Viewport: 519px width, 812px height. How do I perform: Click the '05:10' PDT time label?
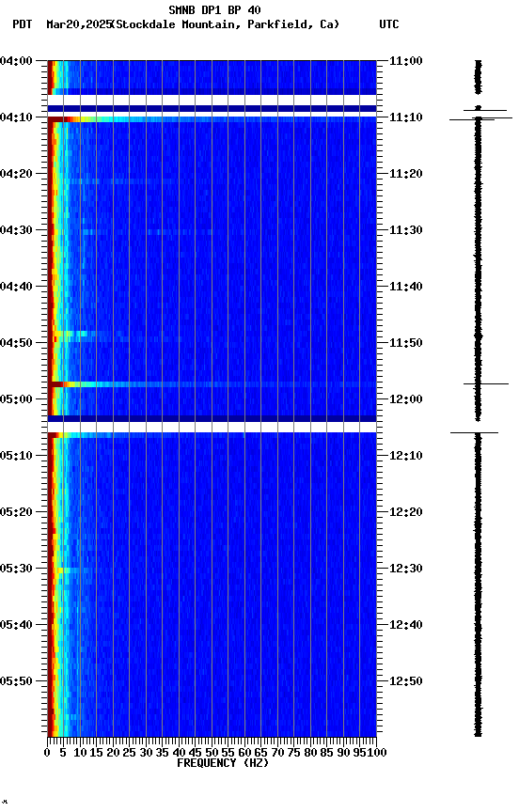coord(16,456)
